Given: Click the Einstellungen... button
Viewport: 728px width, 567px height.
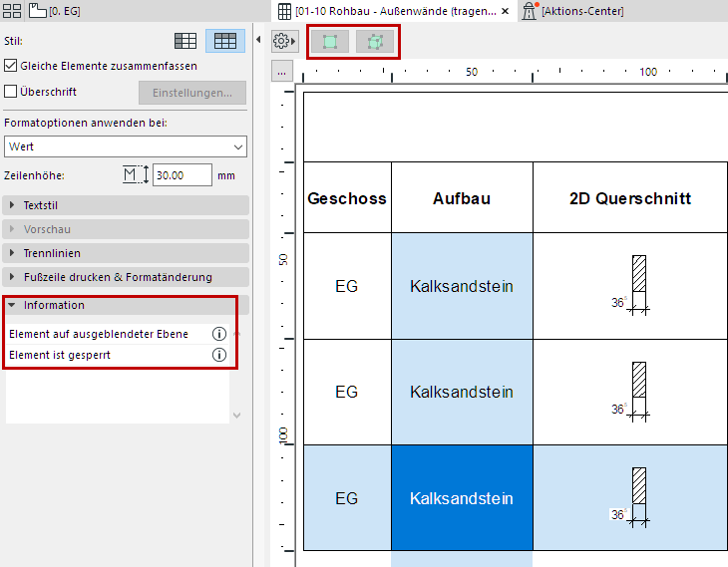Looking at the screenshot, I should 192,93.
